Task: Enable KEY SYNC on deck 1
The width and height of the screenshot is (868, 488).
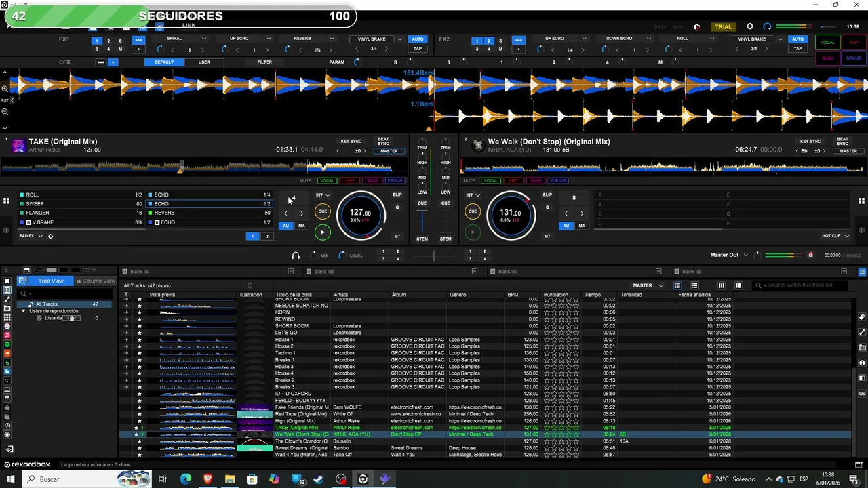Action: 351,141
